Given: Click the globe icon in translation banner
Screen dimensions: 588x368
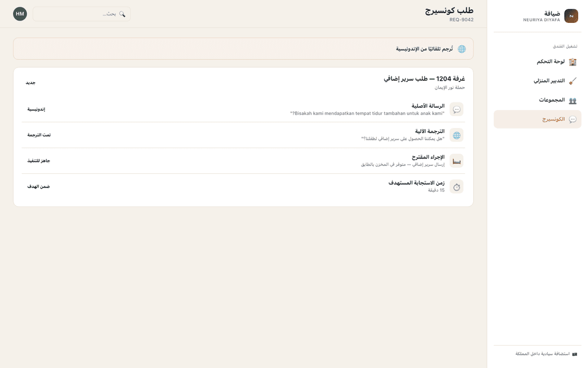Looking at the screenshot, I should pos(462,49).
